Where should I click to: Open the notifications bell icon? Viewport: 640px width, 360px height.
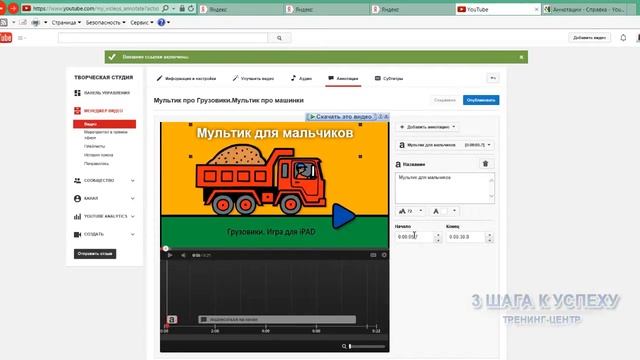(623, 38)
